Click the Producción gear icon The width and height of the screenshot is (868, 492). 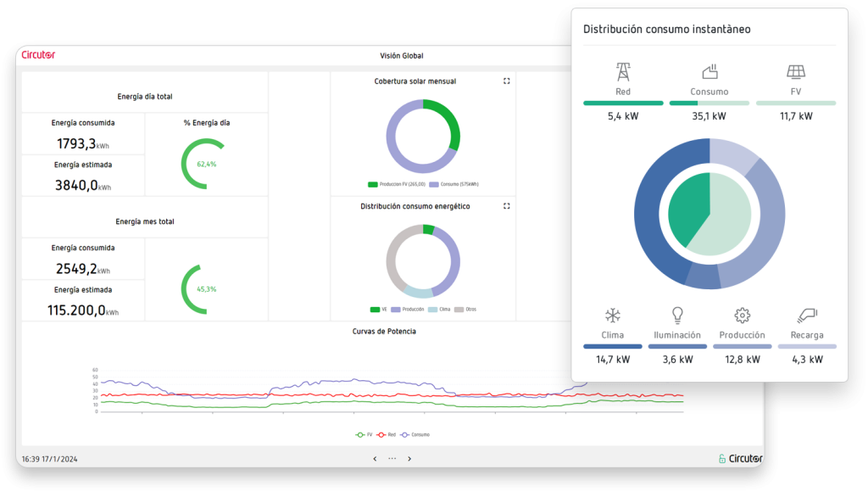742,314
